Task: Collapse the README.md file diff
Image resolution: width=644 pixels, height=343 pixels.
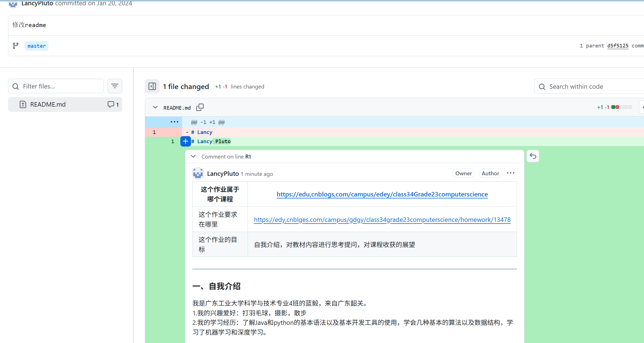Action: pyautogui.click(x=155, y=107)
